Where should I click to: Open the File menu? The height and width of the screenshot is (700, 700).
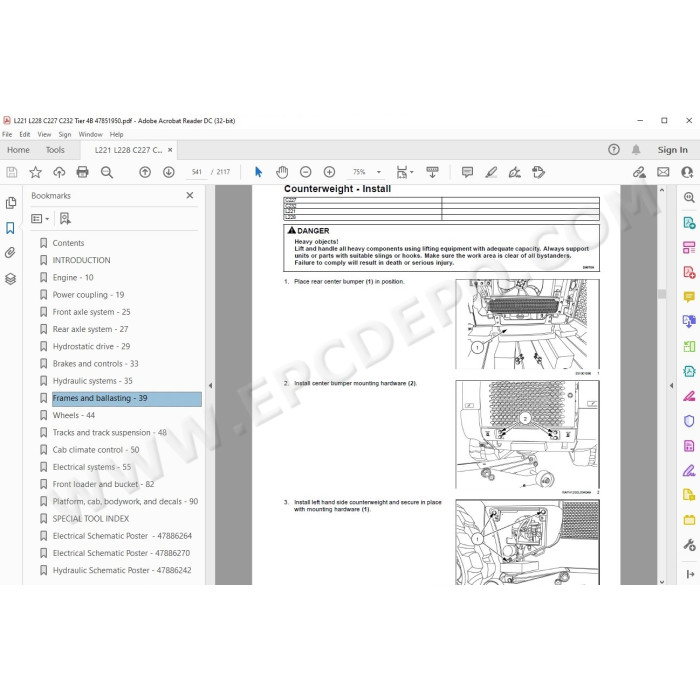[x=7, y=134]
